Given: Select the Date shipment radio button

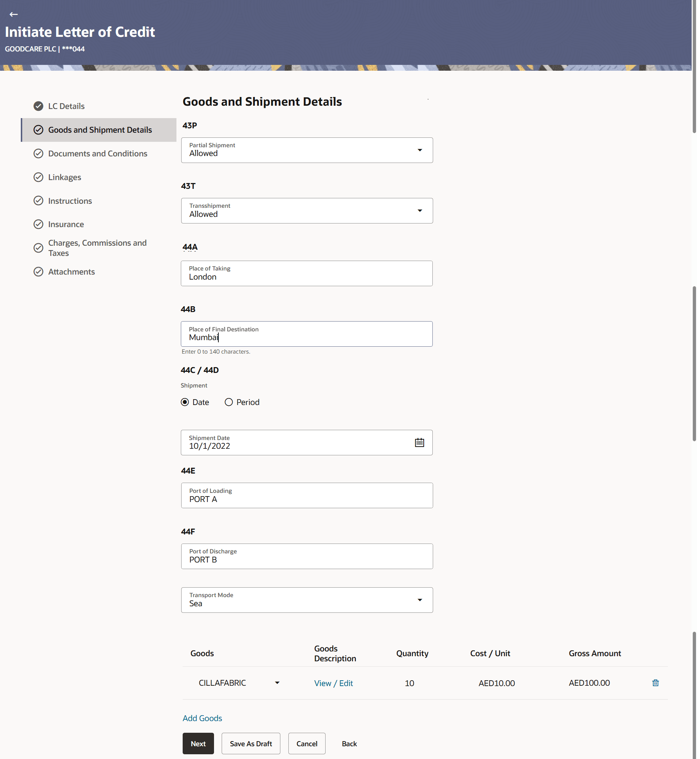Looking at the screenshot, I should [x=185, y=402].
